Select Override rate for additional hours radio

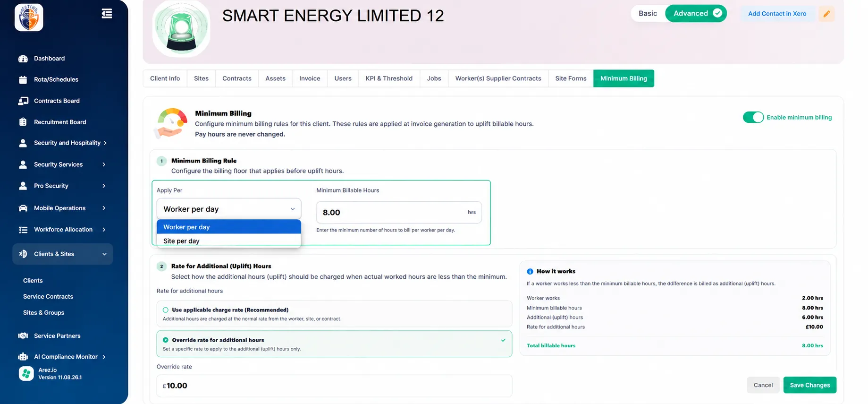coord(165,340)
